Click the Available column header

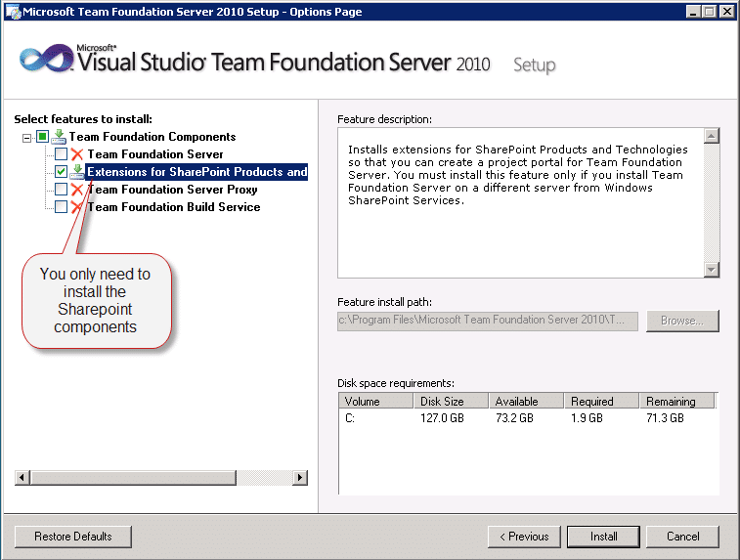(x=526, y=401)
